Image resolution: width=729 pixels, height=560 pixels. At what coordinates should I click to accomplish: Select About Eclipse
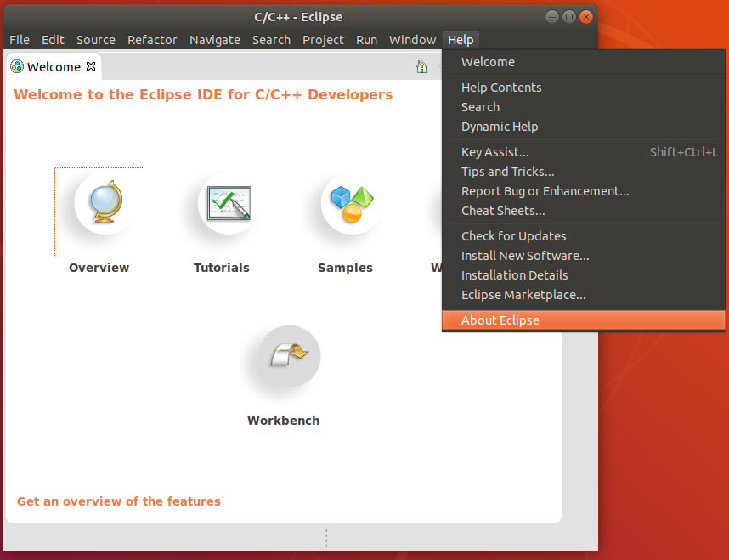point(584,320)
